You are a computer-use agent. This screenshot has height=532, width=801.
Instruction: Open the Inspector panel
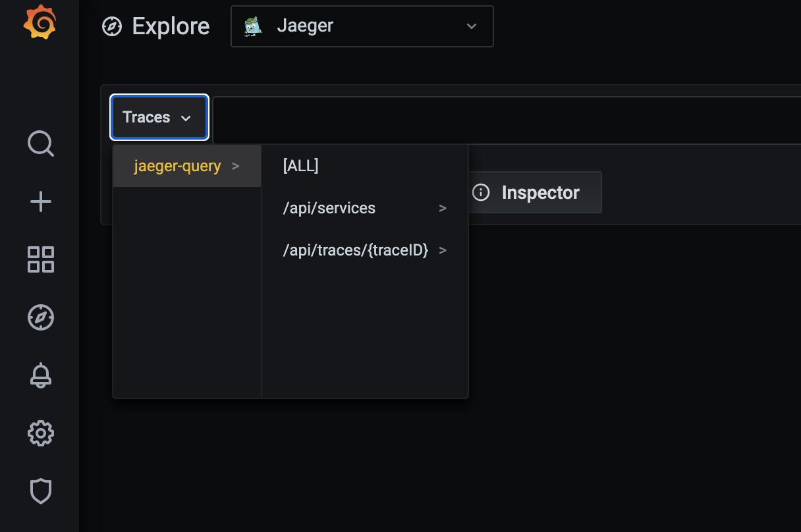pos(535,192)
